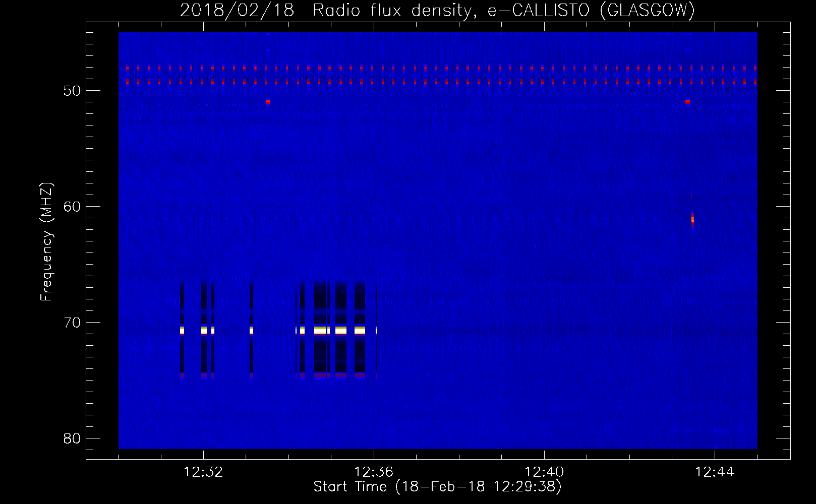Click the 60 frequency tick label

coord(72,207)
